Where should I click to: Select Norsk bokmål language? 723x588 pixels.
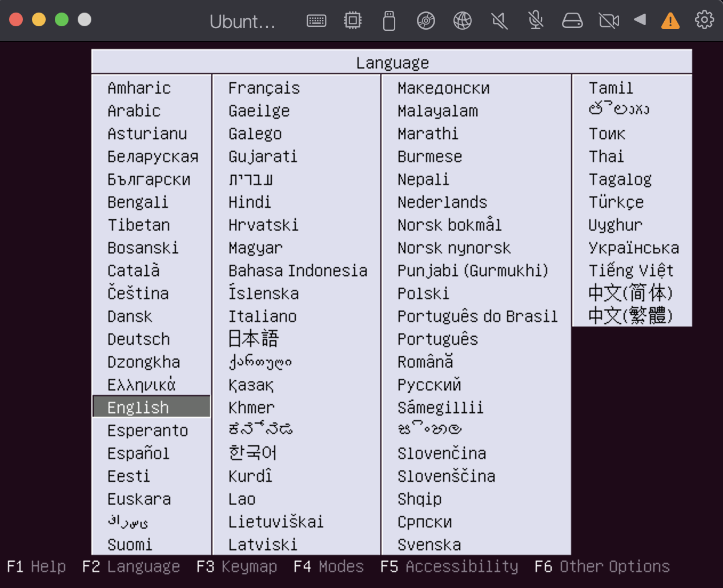click(x=449, y=225)
